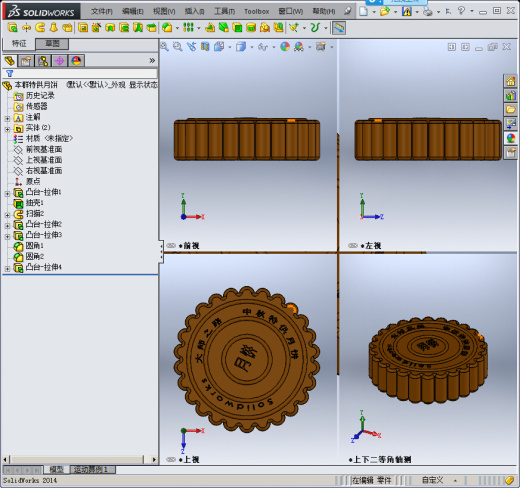Screen dimensions: 520x488
Task: Click the feature tree horizontal scrollbar right arrow
Action: click(x=154, y=460)
